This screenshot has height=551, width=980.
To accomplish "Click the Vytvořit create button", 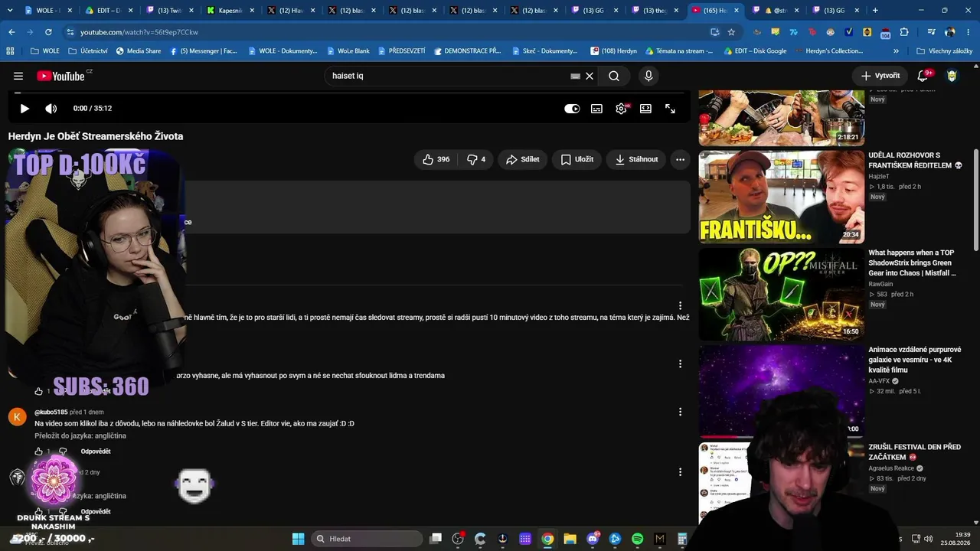I will (880, 76).
